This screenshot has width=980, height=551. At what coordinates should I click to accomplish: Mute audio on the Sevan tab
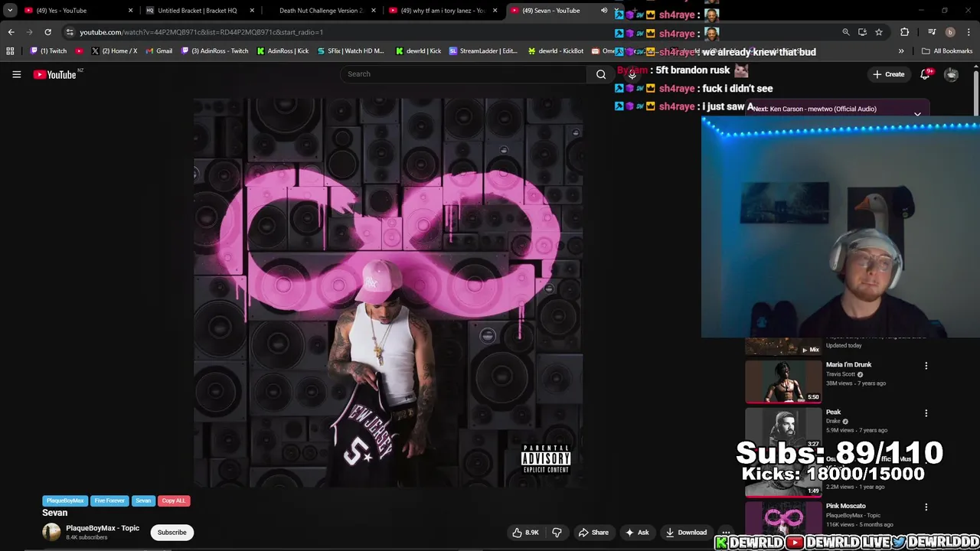click(x=604, y=11)
